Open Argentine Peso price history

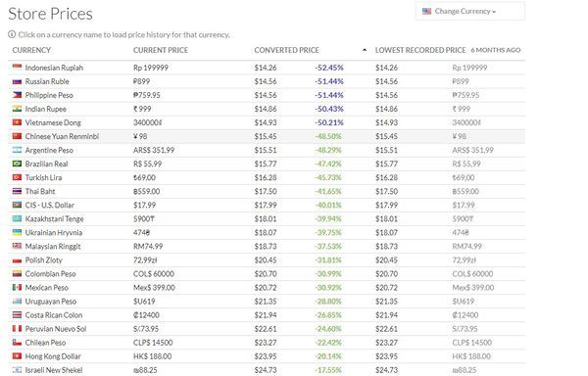49,150
